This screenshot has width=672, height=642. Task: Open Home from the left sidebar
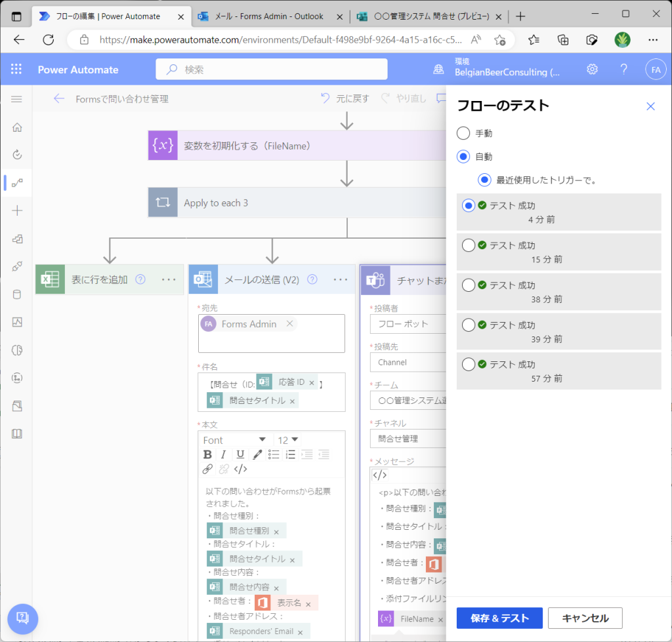tap(17, 127)
